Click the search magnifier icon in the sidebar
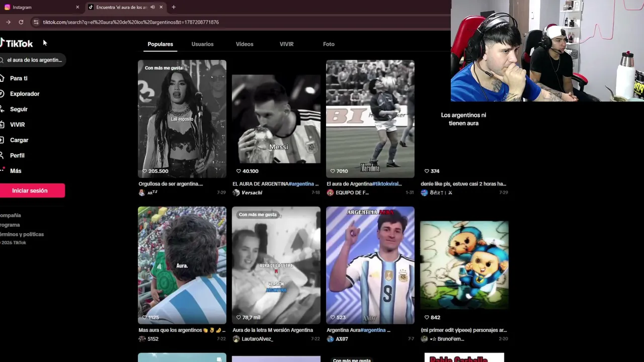Viewport: 644px width, 362px height. (2, 60)
